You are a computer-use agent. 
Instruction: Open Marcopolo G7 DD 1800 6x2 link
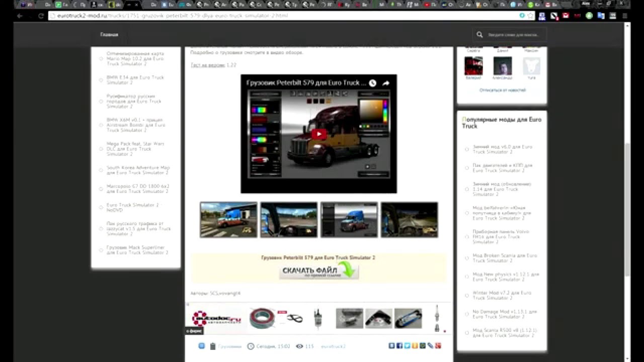tap(138, 189)
